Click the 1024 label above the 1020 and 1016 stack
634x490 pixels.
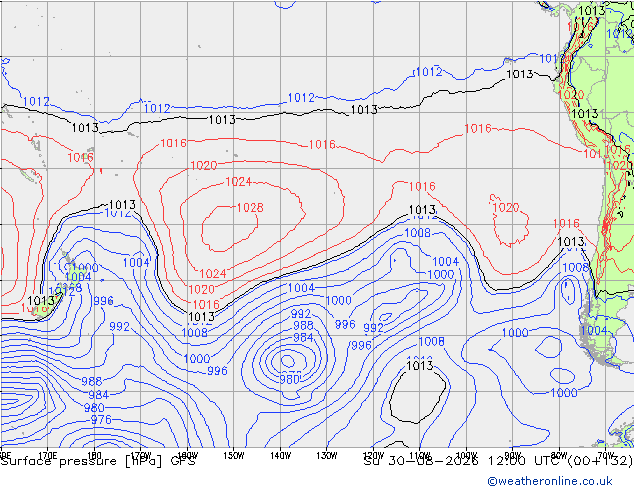213,274
